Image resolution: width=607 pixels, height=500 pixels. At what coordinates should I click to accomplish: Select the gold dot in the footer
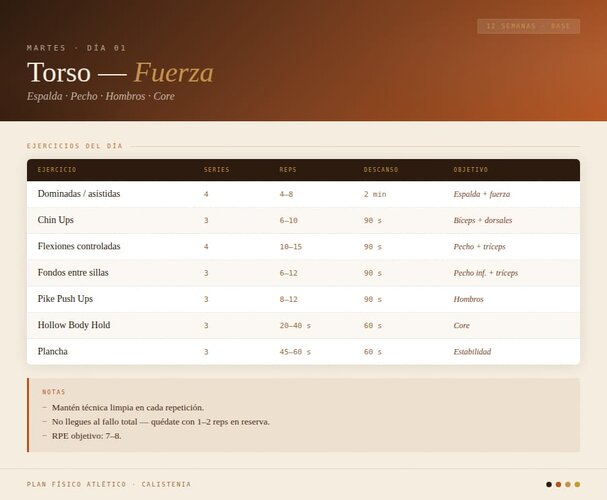(577, 485)
